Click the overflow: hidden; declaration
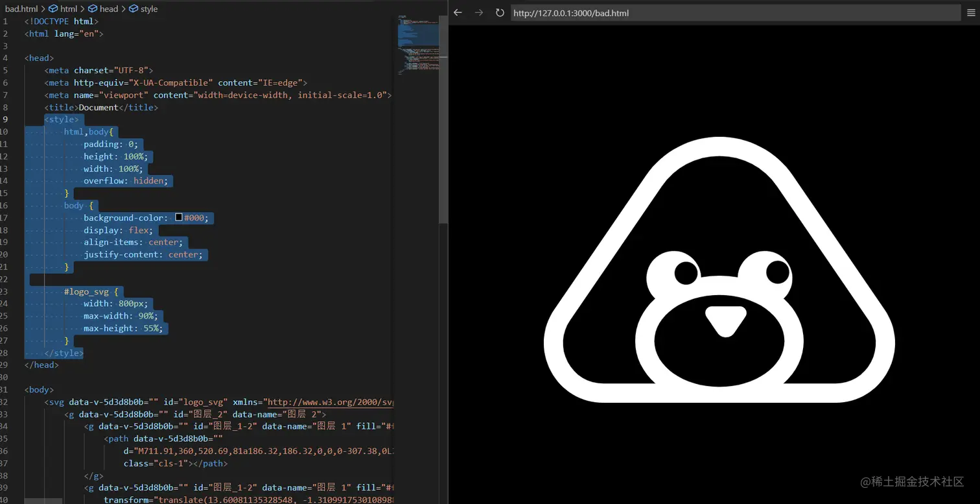This screenshot has height=504, width=980. coord(126,181)
